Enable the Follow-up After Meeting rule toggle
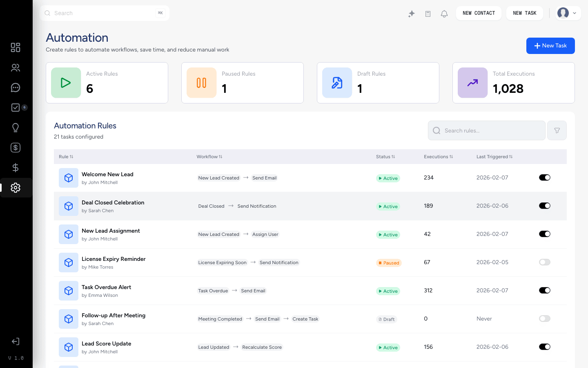588x368 pixels. (545, 319)
